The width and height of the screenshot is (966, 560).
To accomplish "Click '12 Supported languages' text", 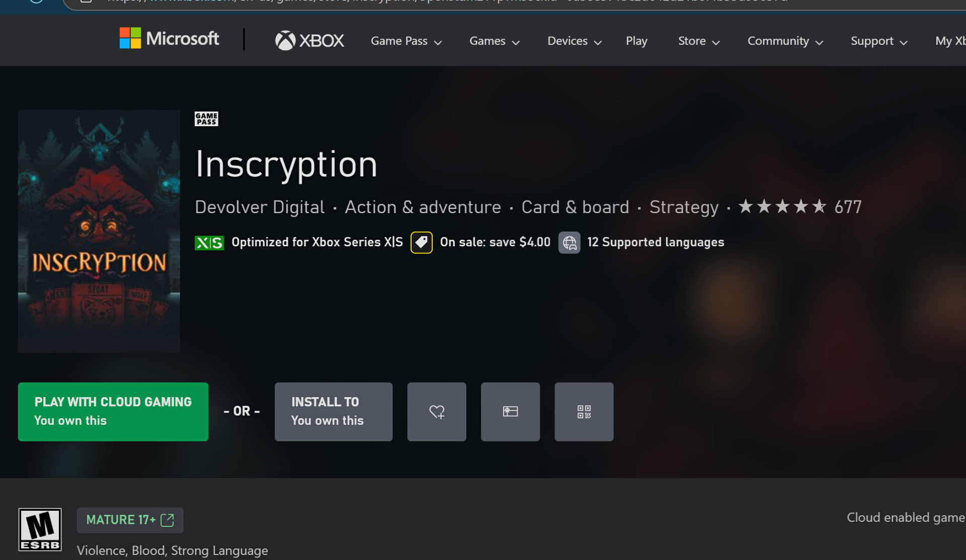I will (656, 242).
